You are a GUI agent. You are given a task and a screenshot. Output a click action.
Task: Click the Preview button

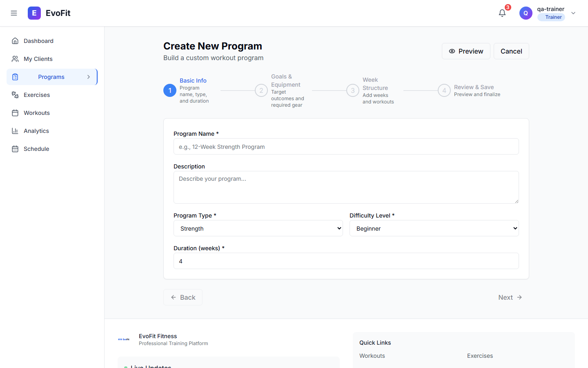point(466,51)
